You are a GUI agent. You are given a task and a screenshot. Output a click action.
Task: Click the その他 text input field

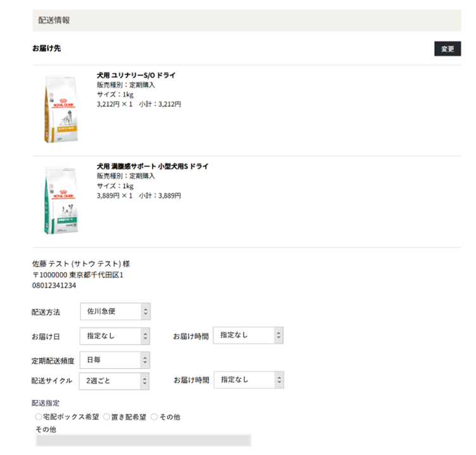(x=144, y=440)
